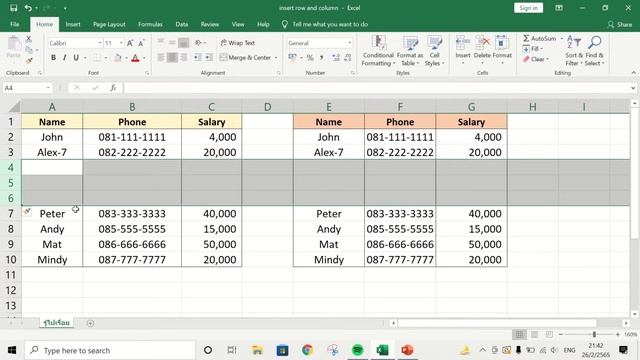
Task: Open the General number format dropdown
Action: [350, 43]
